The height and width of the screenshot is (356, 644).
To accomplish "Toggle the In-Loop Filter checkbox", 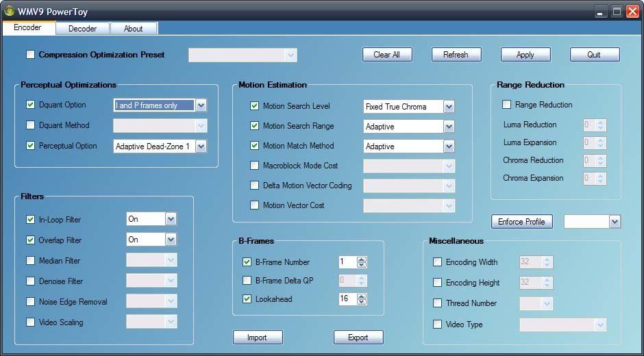I will point(30,220).
